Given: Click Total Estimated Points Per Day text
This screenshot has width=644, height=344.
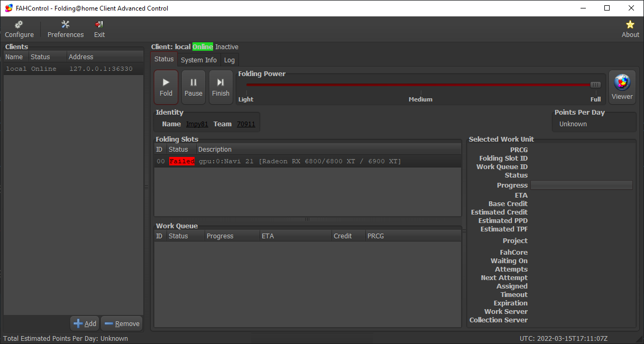Looking at the screenshot, I should (66, 338).
